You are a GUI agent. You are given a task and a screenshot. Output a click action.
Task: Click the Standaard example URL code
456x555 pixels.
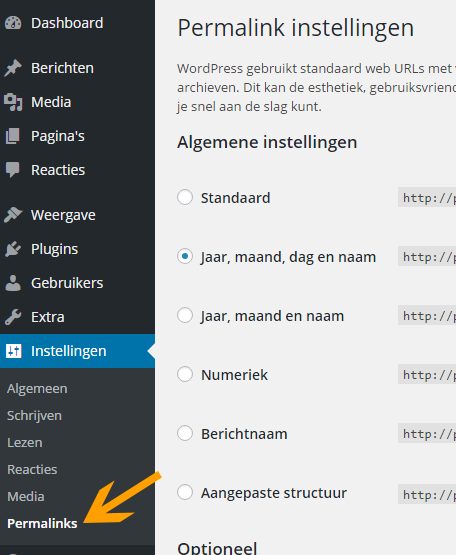click(x=427, y=198)
